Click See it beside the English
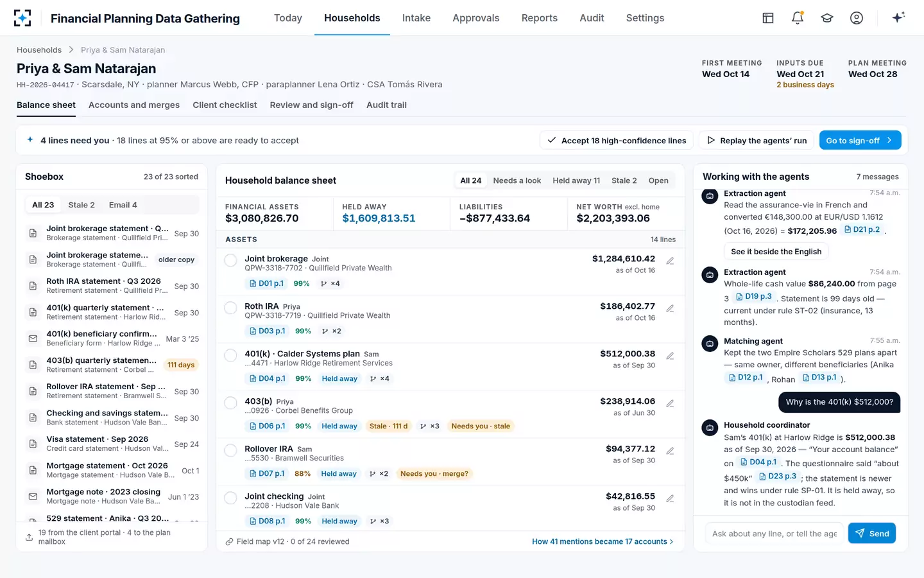Image resolution: width=924 pixels, height=578 pixels. pyautogui.click(x=776, y=251)
